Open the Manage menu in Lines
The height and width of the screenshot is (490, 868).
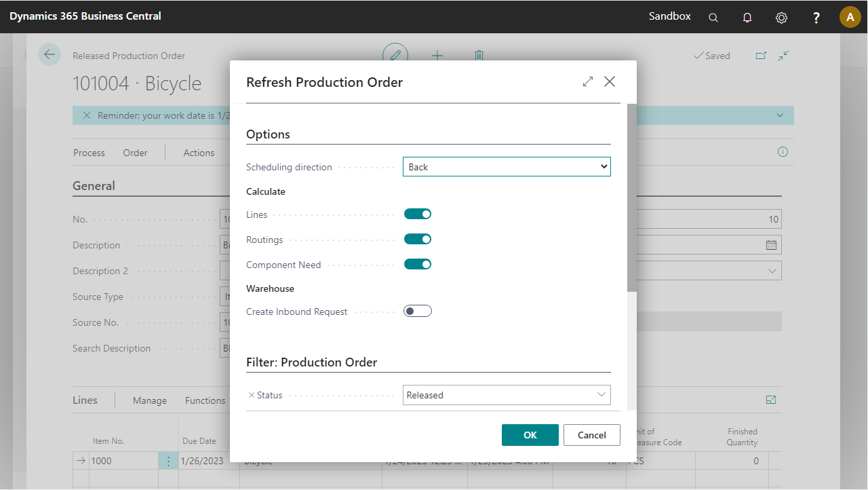point(150,400)
